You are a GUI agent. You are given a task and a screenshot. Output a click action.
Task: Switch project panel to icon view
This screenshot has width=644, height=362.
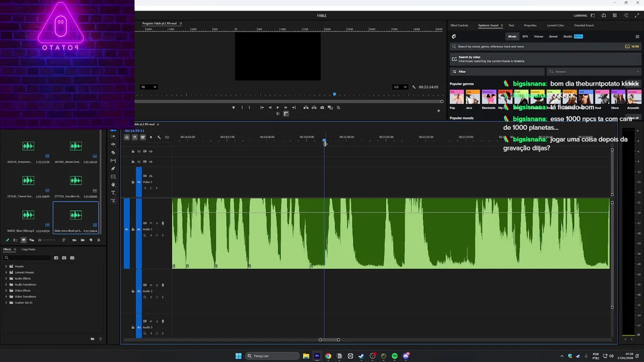pos(23,240)
